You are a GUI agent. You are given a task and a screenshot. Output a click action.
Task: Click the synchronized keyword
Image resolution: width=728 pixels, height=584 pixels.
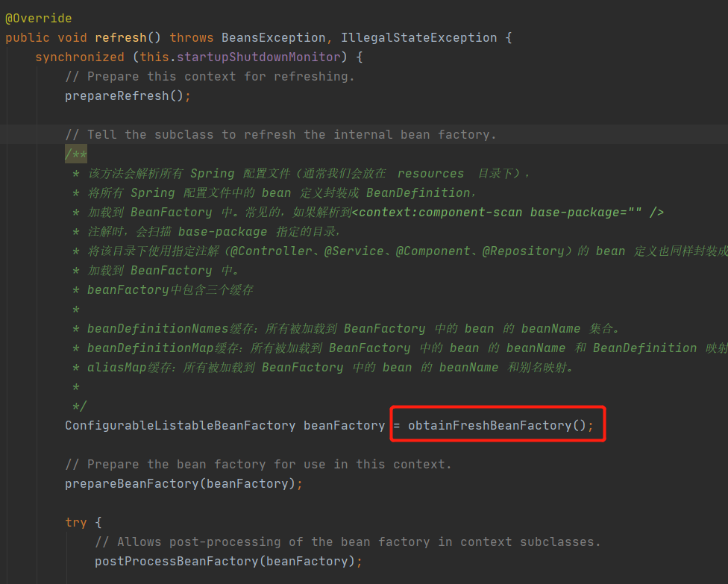pos(80,57)
